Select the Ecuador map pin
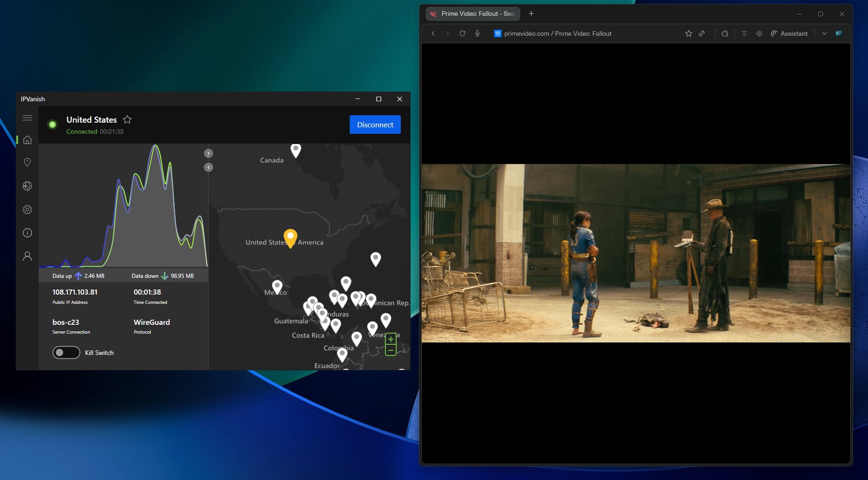Image resolution: width=868 pixels, height=480 pixels. [342, 355]
